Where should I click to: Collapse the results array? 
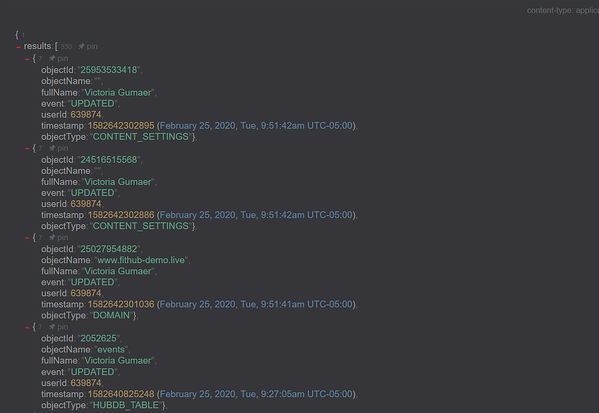(18, 47)
